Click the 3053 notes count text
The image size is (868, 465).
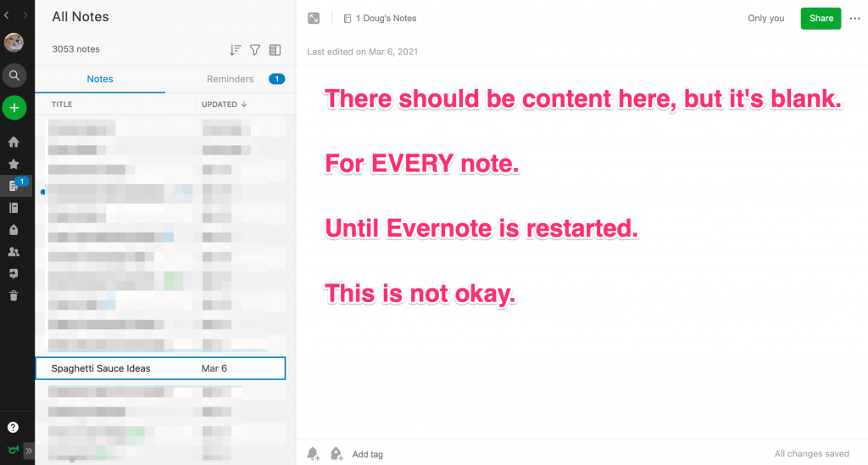(75, 48)
